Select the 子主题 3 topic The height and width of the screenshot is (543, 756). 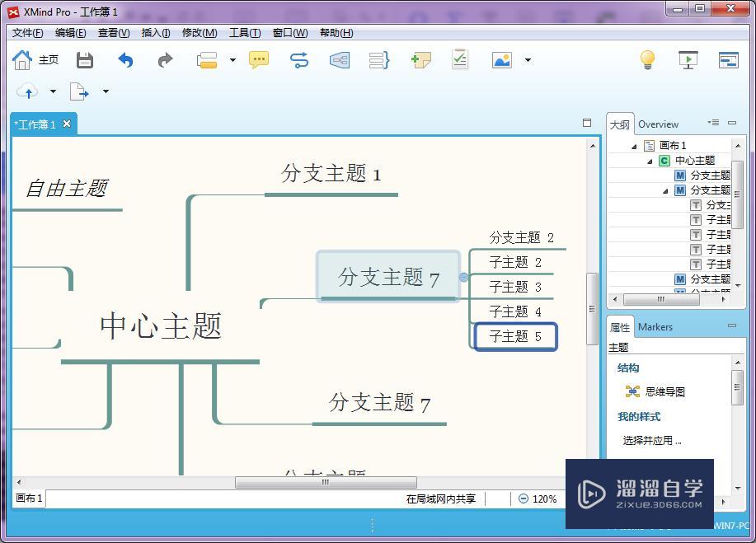point(515,287)
